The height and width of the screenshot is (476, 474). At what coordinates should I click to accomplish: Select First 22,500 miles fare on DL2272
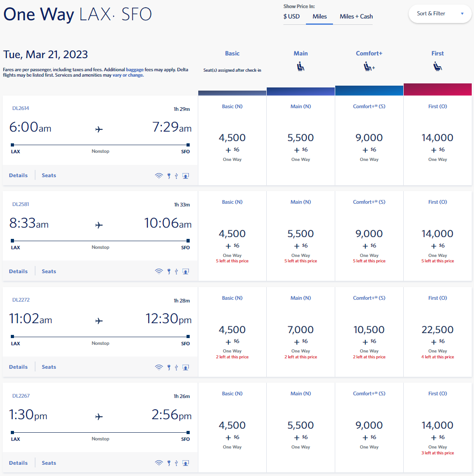click(438, 332)
